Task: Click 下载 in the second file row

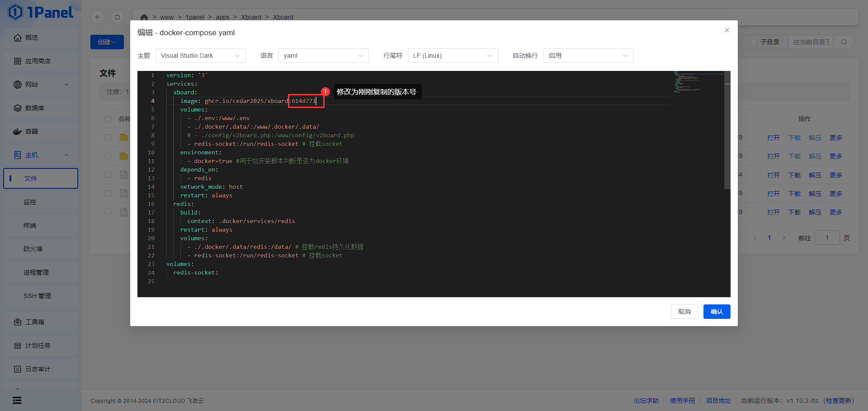Action: pyautogui.click(x=794, y=156)
